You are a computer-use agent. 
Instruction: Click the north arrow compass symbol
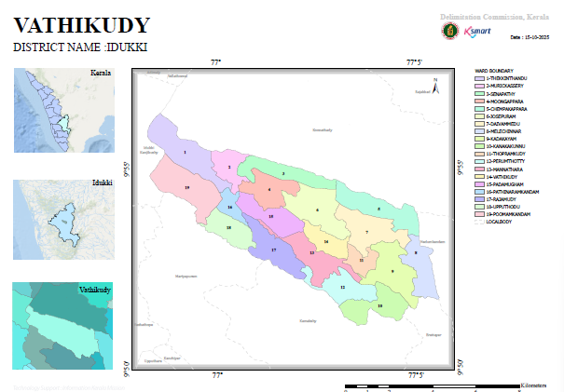click(x=435, y=87)
